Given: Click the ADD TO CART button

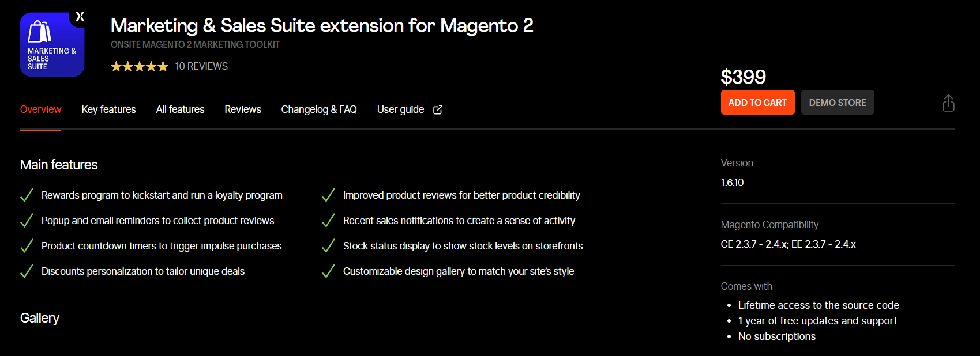Looking at the screenshot, I should coord(757,102).
